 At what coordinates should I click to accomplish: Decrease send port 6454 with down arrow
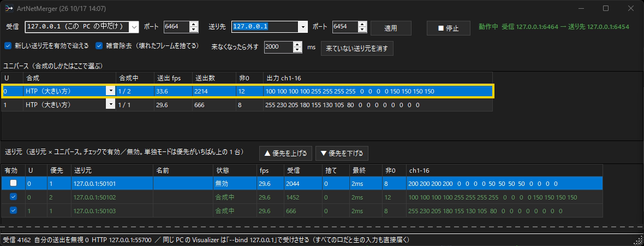pyautogui.click(x=362, y=30)
